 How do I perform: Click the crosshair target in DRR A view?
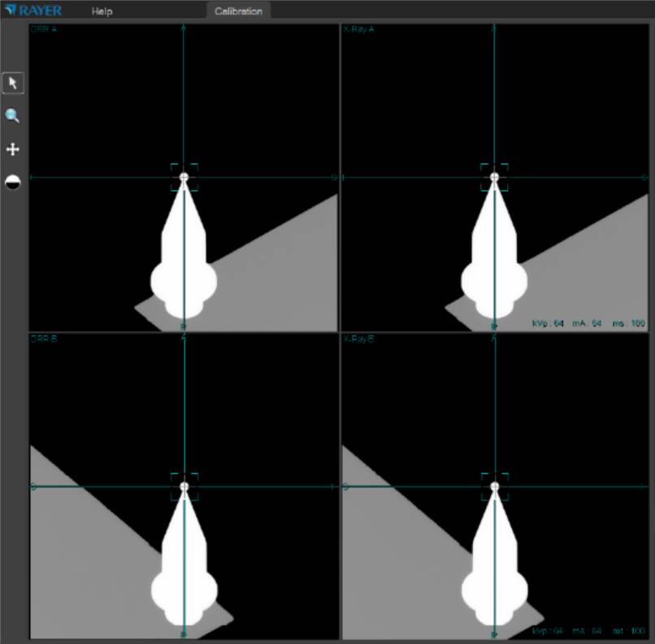(x=184, y=176)
